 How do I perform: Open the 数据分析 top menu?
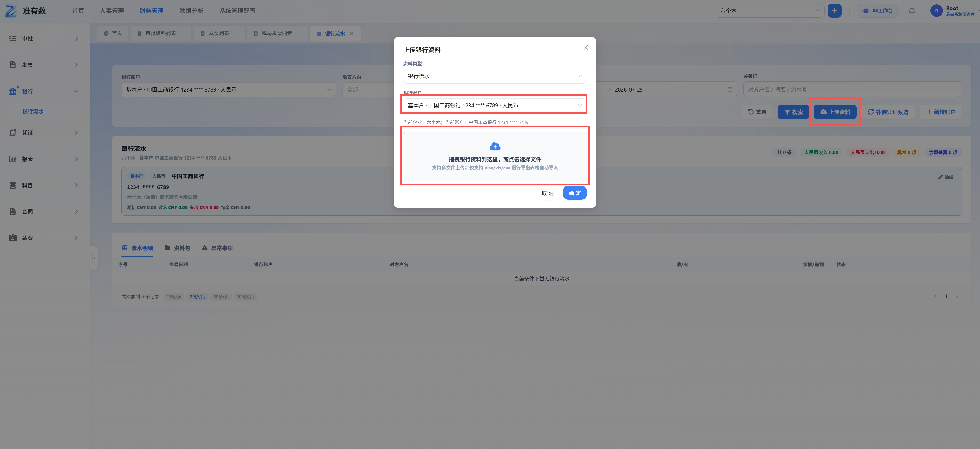(191, 11)
